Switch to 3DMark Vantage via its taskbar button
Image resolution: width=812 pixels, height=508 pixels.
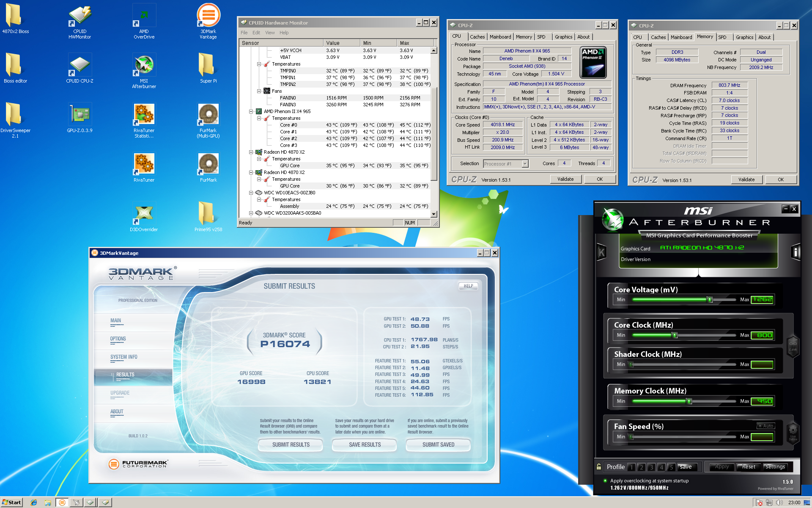click(62, 502)
